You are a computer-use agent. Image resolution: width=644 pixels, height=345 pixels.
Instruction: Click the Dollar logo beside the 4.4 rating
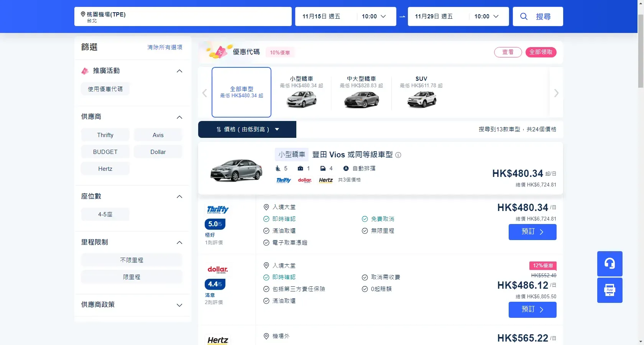point(217,269)
